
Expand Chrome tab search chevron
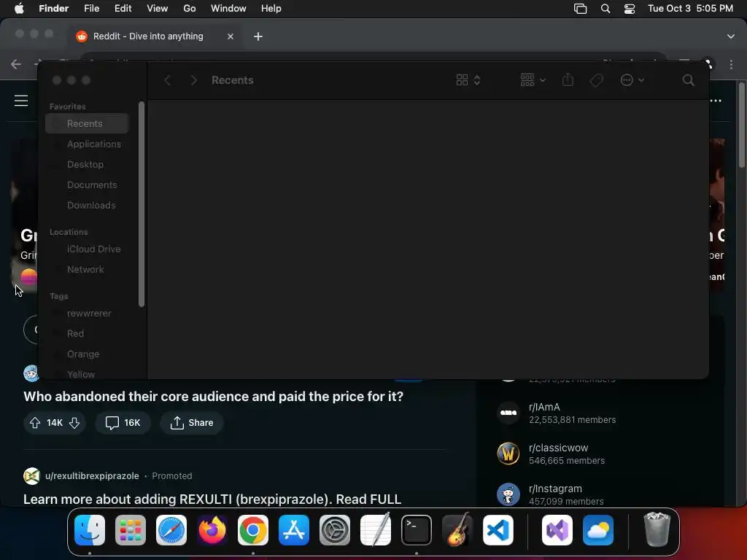click(731, 36)
